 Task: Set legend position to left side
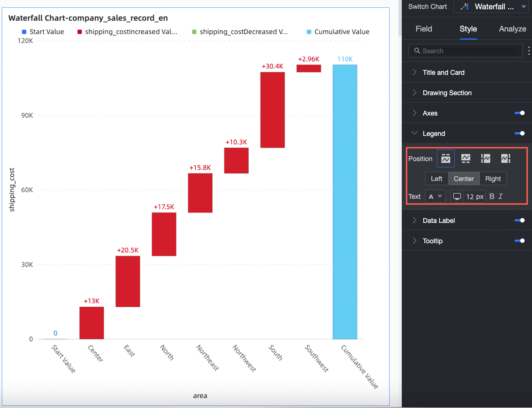486,158
